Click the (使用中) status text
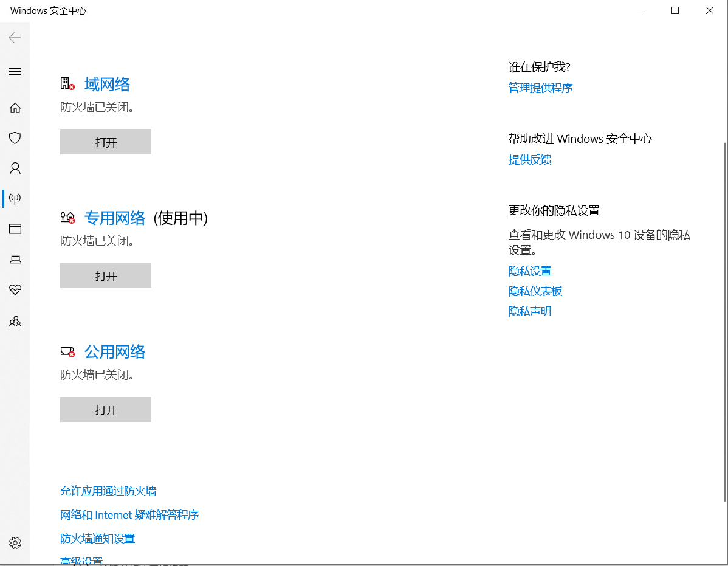Viewport: 728px width, 566px height. coord(180,218)
